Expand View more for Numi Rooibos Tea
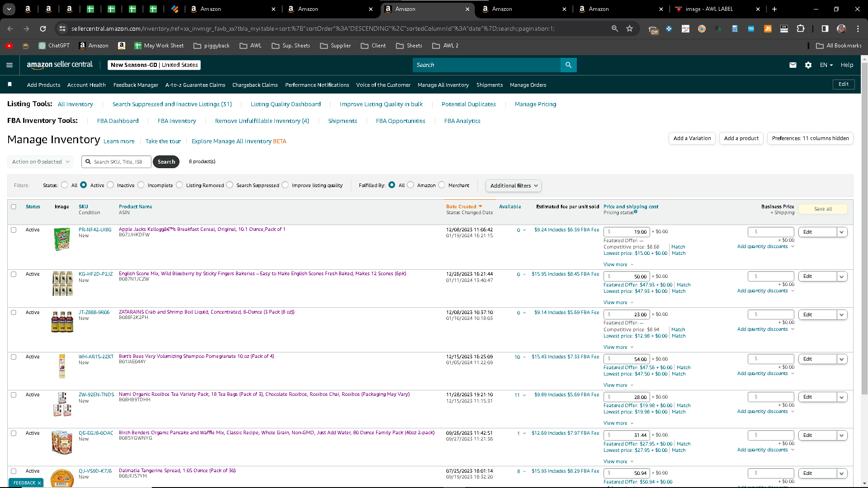 point(618,423)
